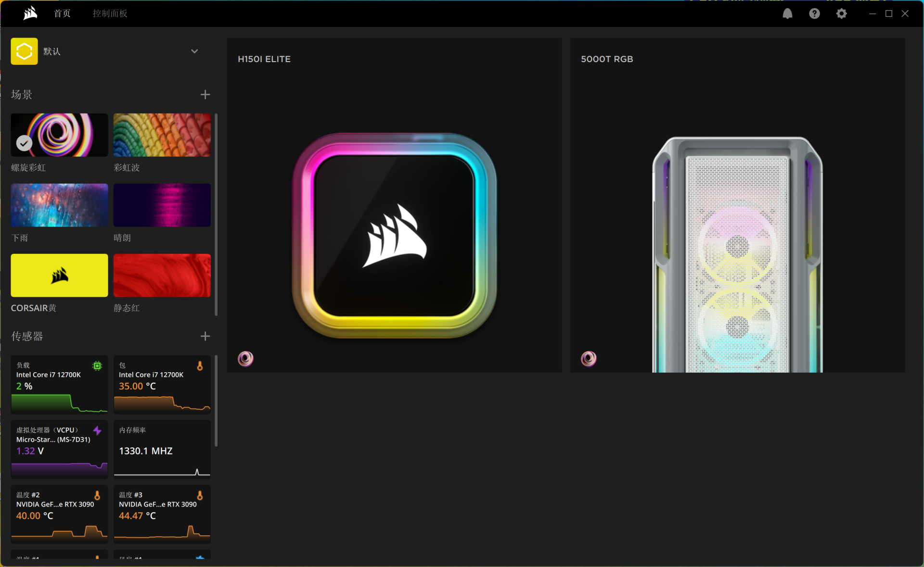
Task: Open the notifications bell icon
Action: 787,13
